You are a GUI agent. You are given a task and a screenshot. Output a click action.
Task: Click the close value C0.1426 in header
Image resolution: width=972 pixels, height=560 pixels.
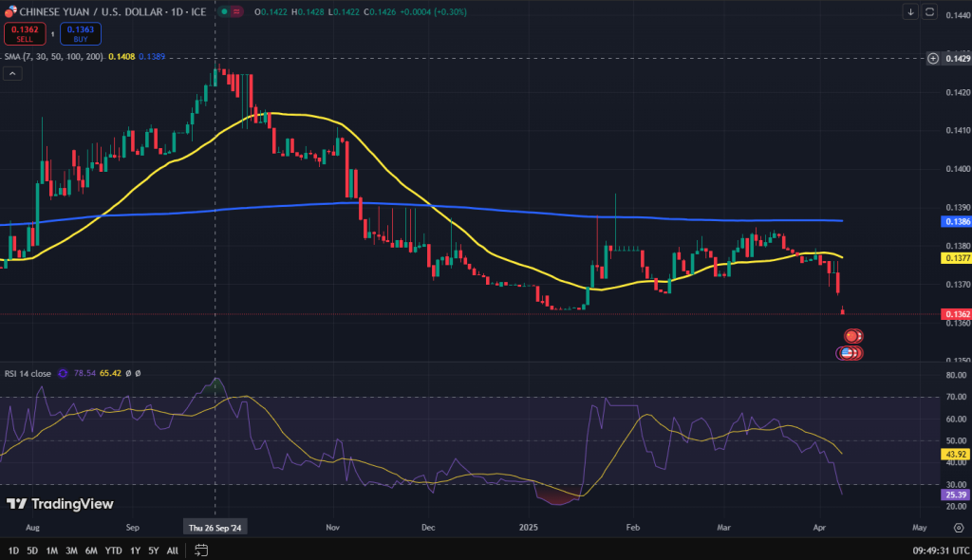[380, 11]
